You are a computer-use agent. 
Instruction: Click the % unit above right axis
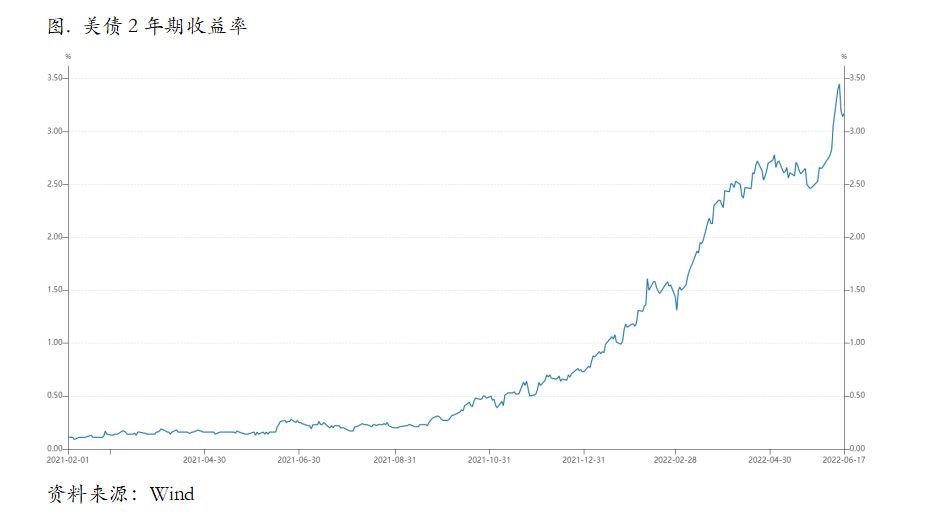(x=844, y=57)
